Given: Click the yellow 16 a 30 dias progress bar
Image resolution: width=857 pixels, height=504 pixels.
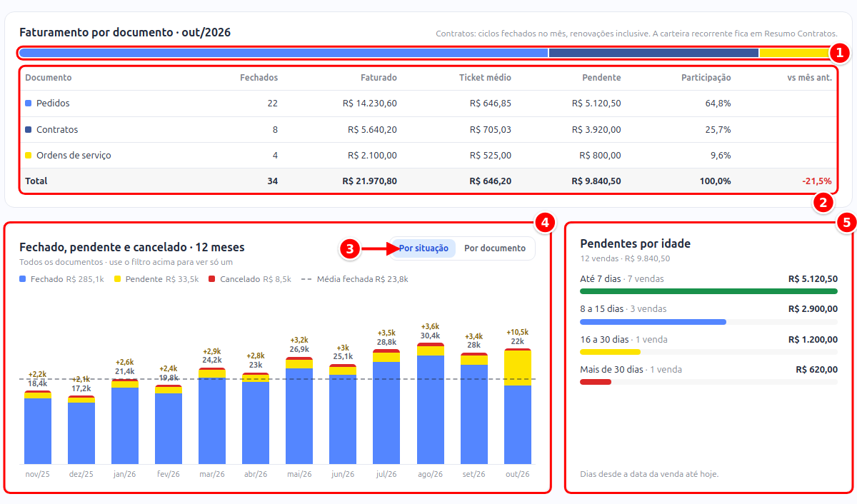Looking at the screenshot, I should click(610, 352).
